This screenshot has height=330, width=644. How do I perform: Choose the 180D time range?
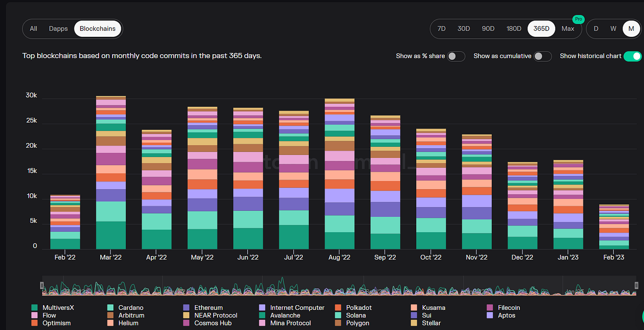coord(514,29)
